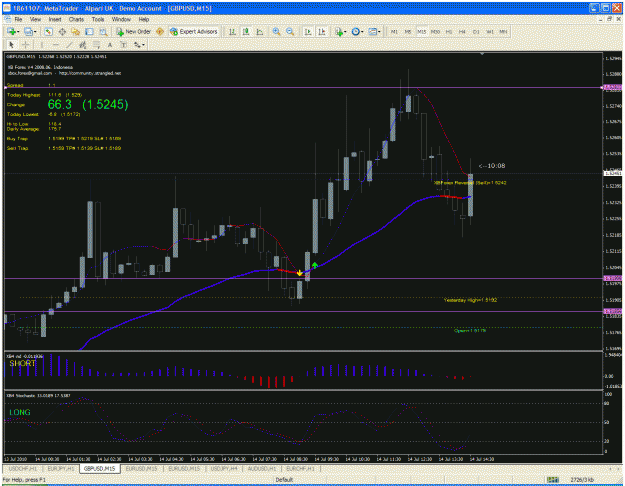
Task: Click the 2726/3 kb traffic indicator
Action: 582,480
